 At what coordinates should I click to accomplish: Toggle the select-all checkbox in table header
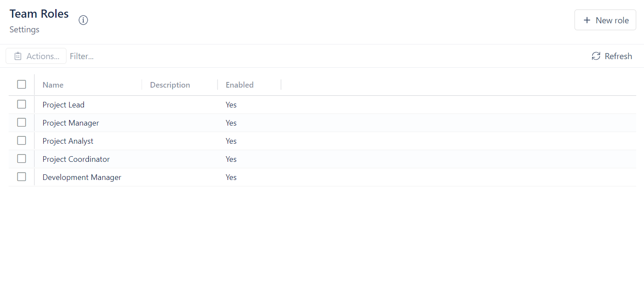pyautogui.click(x=22, y=85)
